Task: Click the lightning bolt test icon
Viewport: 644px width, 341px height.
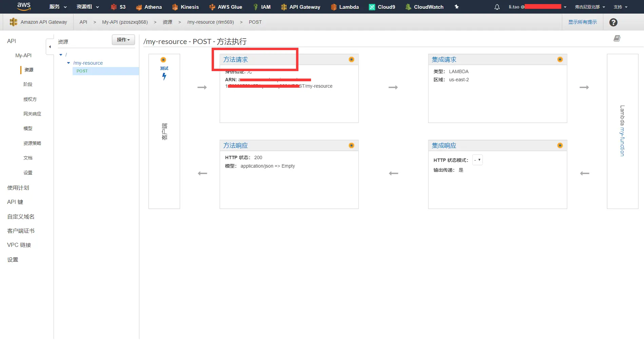Action: click(164, 77)
